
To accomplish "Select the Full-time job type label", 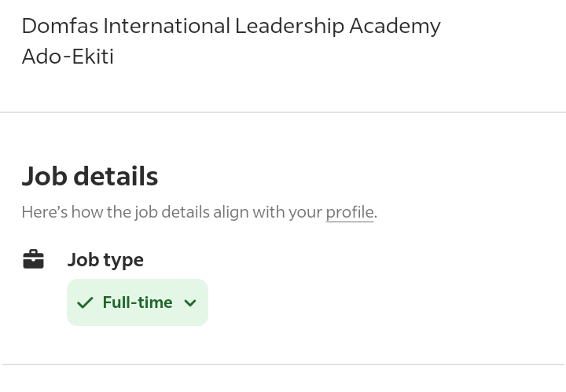I will (138, 302).
